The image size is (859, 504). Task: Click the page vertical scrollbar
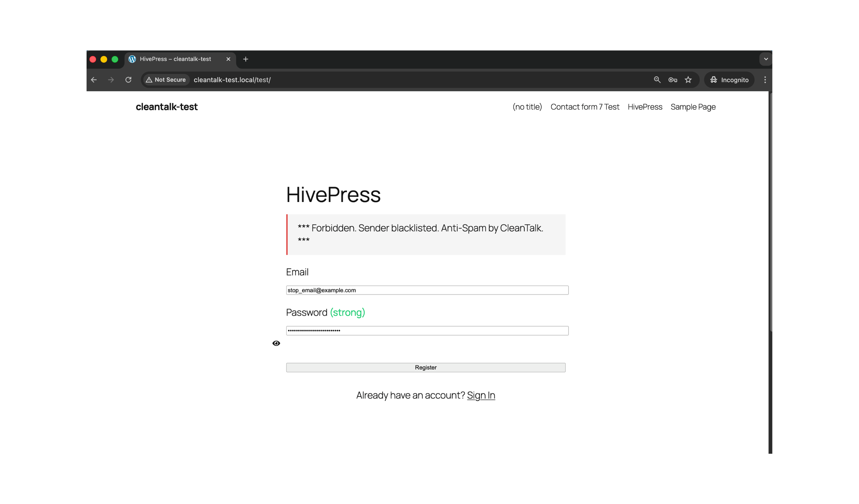[770, 211]
